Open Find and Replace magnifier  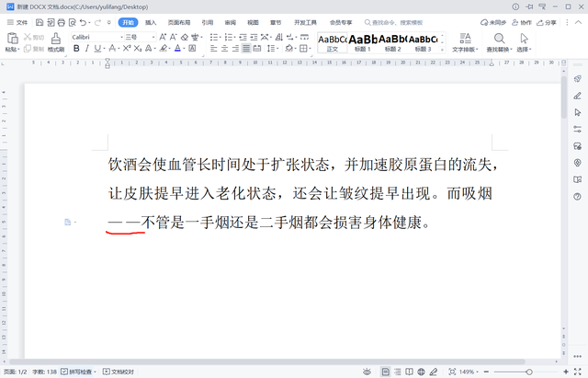(499, 39)
